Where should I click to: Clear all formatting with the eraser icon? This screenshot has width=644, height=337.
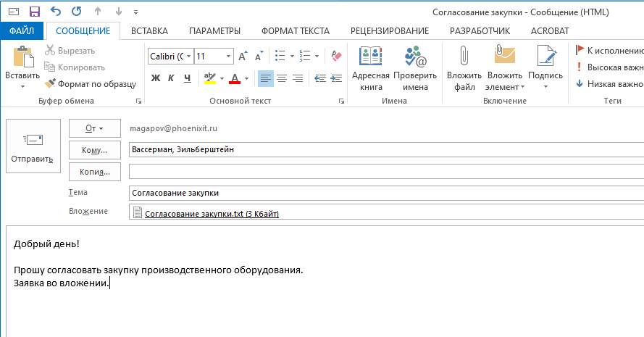pos(336,56)
